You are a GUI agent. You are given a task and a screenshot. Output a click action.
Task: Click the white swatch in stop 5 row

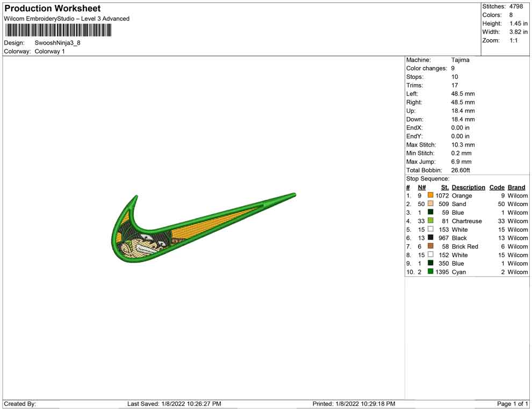(430, 229)
